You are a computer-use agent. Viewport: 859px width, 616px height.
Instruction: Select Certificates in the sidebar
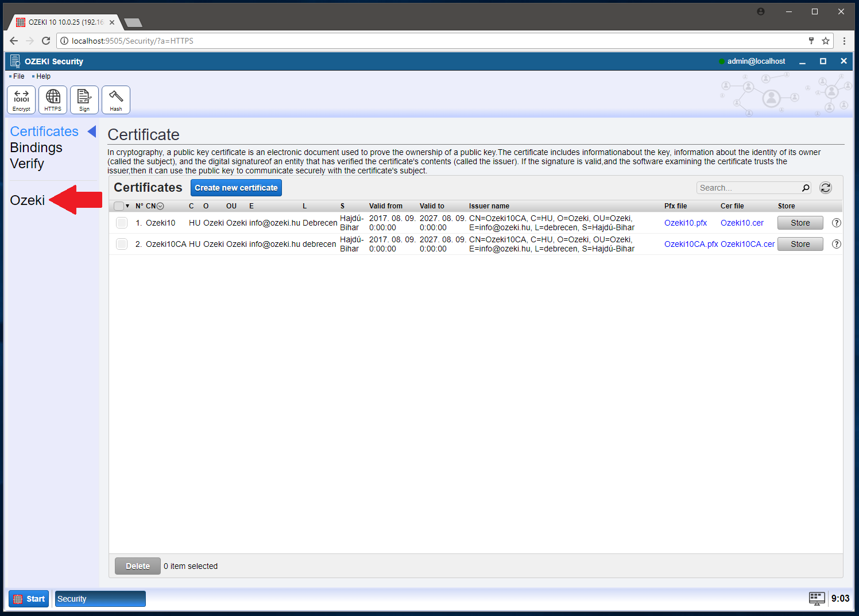point(44,131)
